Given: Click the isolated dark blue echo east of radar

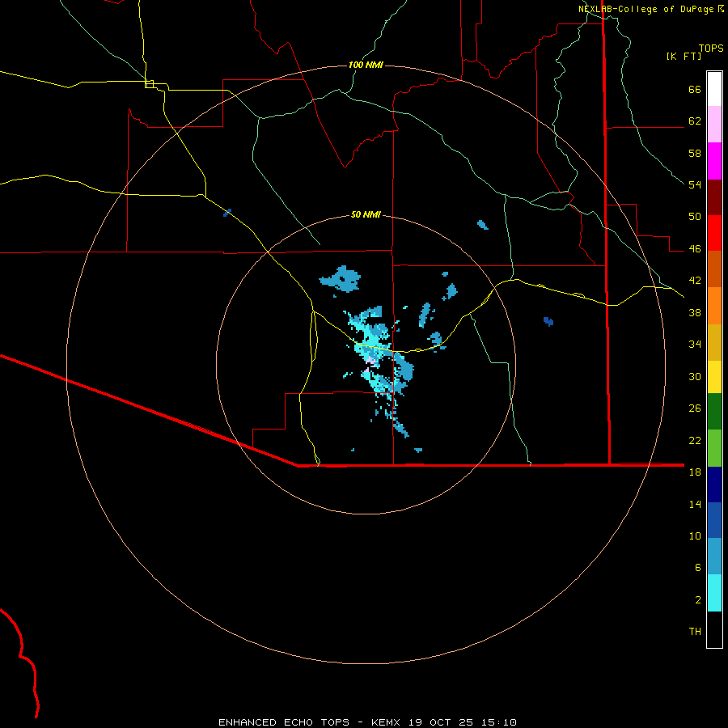Looking at the screenshot, I should pyautogui.click(x=548, y=321).
